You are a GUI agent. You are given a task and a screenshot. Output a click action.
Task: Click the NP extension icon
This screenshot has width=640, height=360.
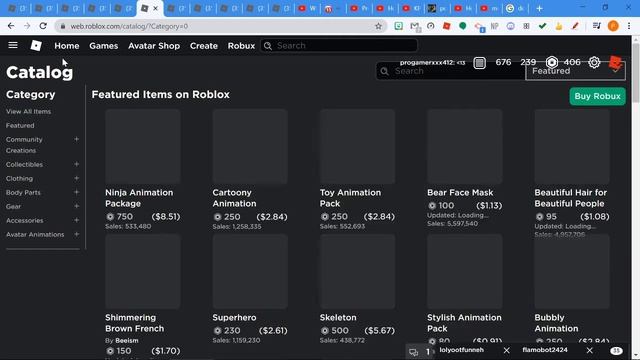click(x=494, y=26)
